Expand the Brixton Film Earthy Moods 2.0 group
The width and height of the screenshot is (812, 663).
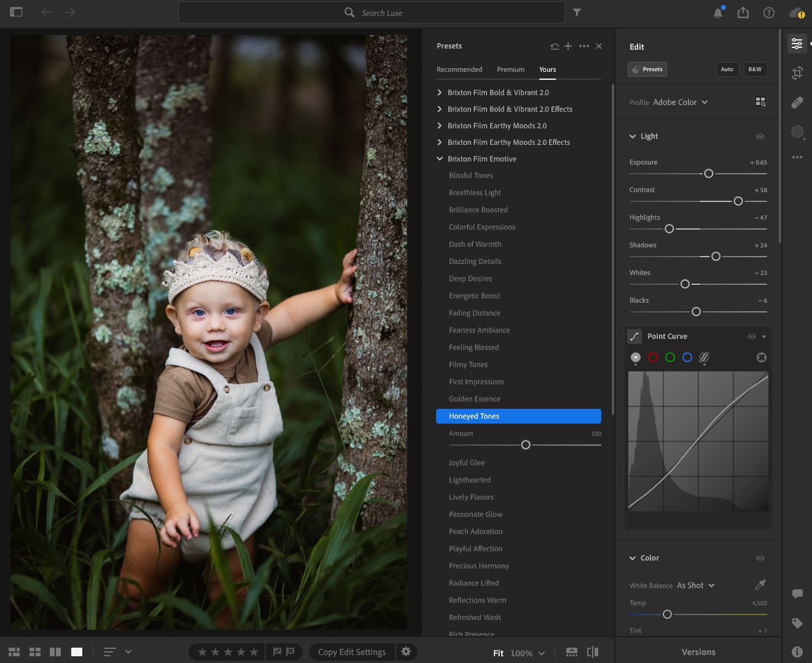tap(439, 125)
